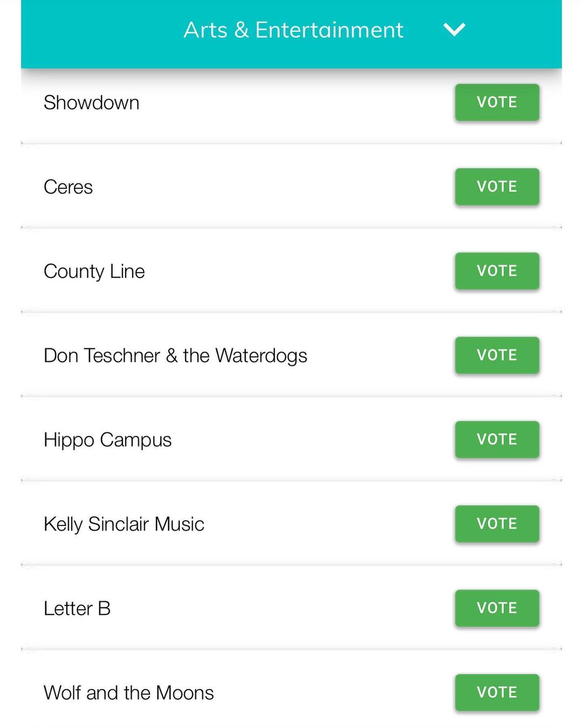Tap the Wolf and the Moons name
The height and width of the screenshot is (728, 583).
click(x=128, y=693)
